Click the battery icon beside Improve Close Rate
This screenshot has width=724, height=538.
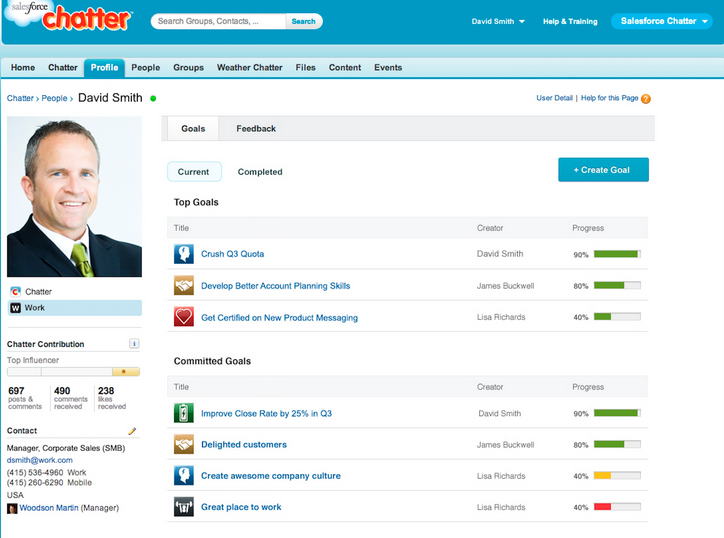tap(183, 413)
